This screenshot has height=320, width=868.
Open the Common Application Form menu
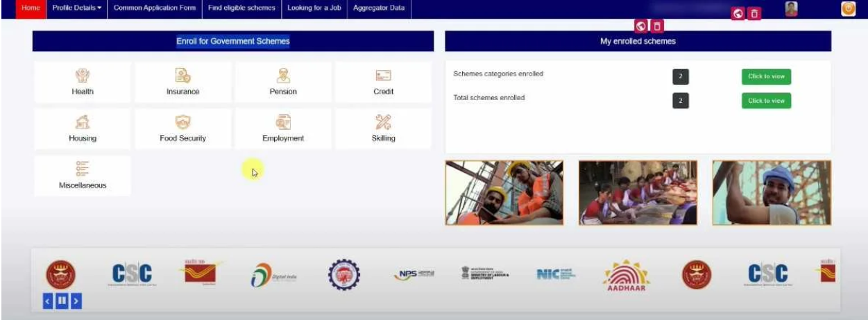click(155, 8)
